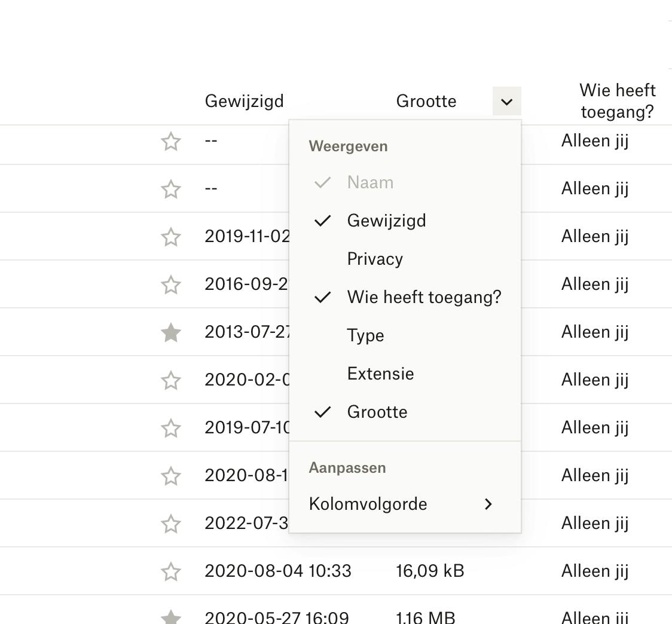Star the file modified 2022-07
Image resolution: width=672 pixels, height=624 pixels.
click(171, 524)
